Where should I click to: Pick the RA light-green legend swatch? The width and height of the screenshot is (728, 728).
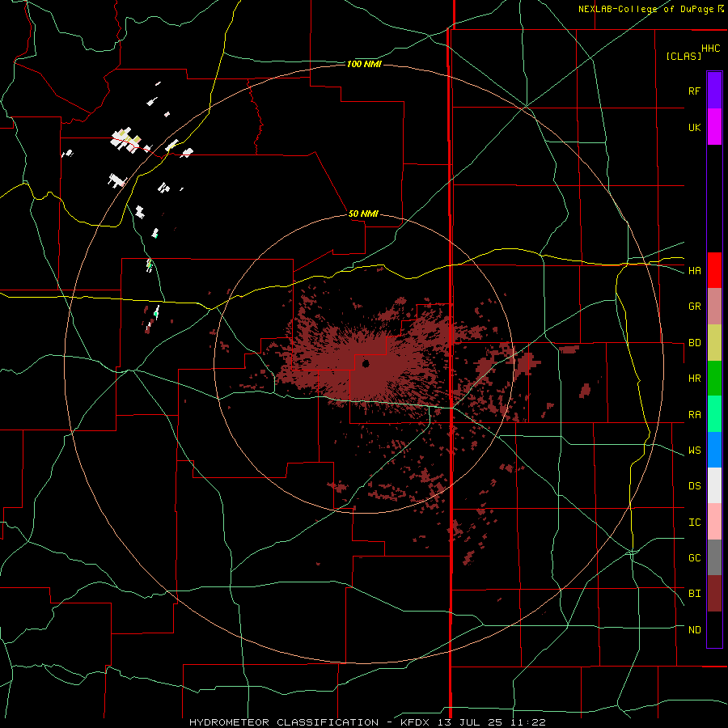pos(714,414)
